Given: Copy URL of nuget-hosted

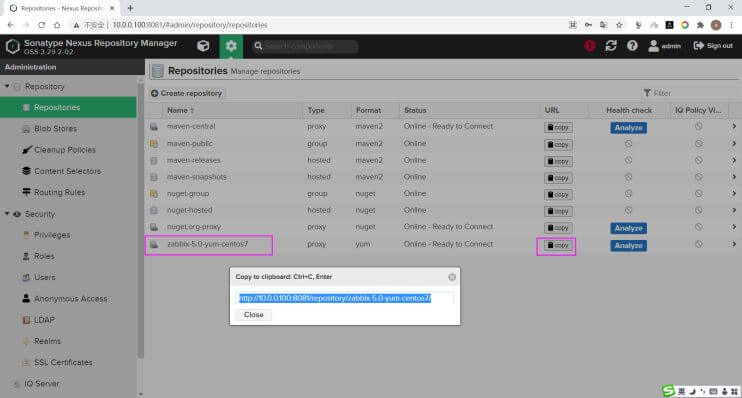Looking at the screenshot, I should point(558,211).
